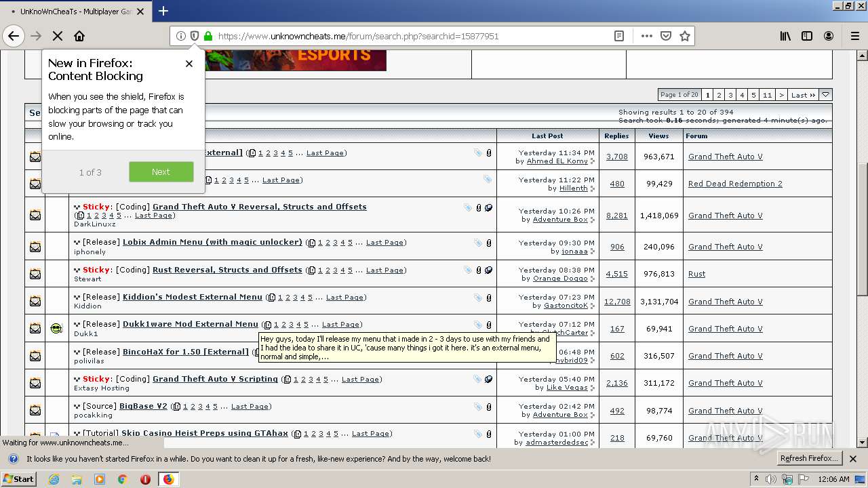Open Kiddion's Modest External Menu thread
The width and height of the screenshot is (868, 488).
click(x=192, y=297)
